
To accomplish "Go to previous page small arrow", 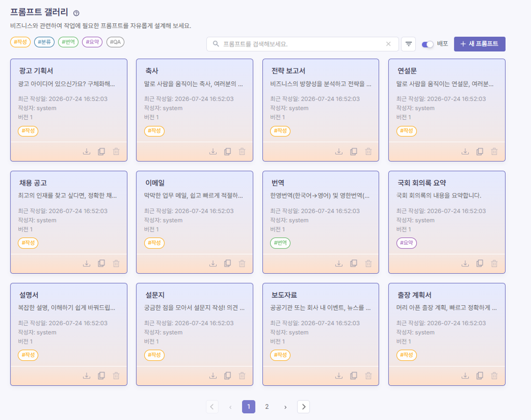I will click(230, 407).
